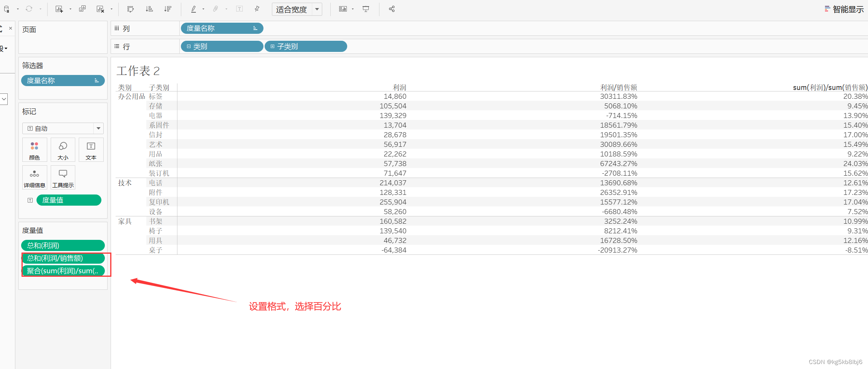This screenshot has width=868, height=369.
Task: Close the side pane X icon
Action: pos(10,28)
